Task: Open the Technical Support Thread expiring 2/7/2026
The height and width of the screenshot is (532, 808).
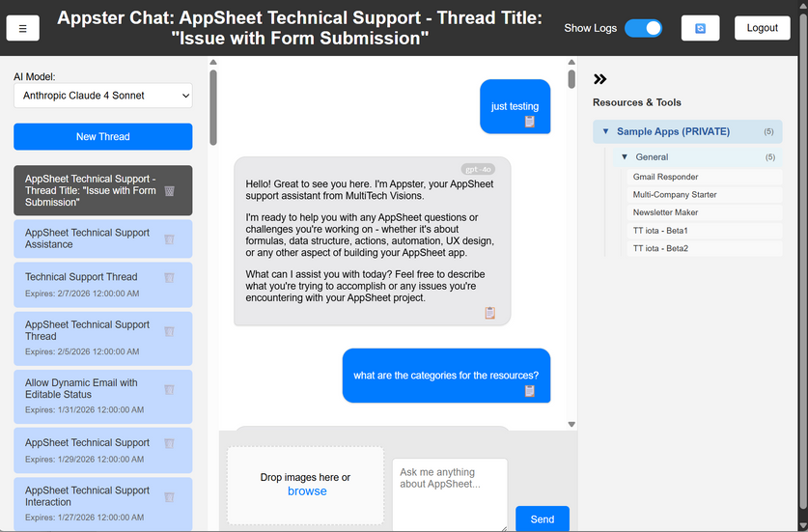Action: (x=103, y=285)
